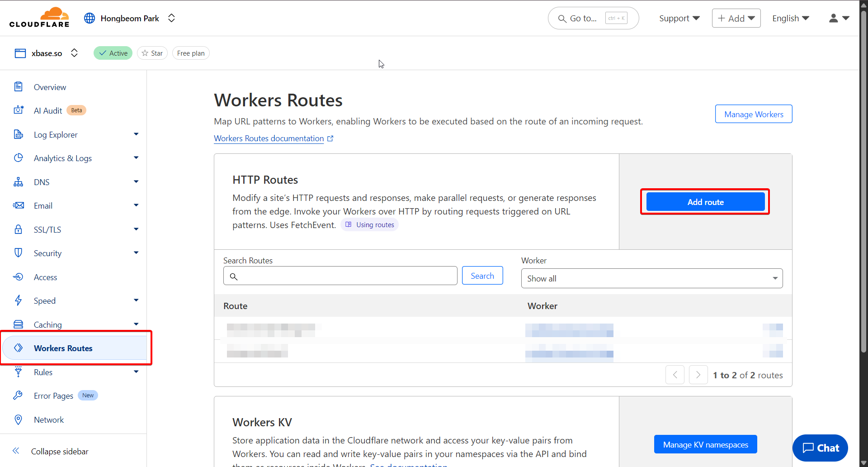Click inside the Search Routes field
Viewport: 868px width, 467px height.
coord(340,276)
